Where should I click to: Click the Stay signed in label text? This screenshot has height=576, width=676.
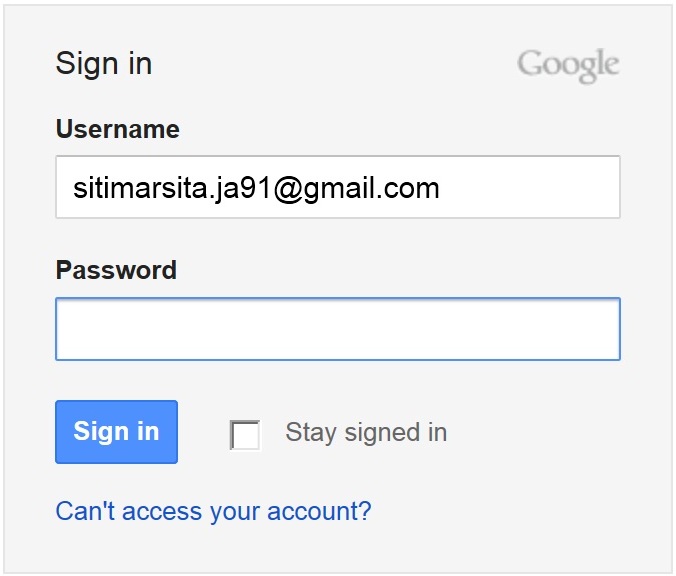366,432
